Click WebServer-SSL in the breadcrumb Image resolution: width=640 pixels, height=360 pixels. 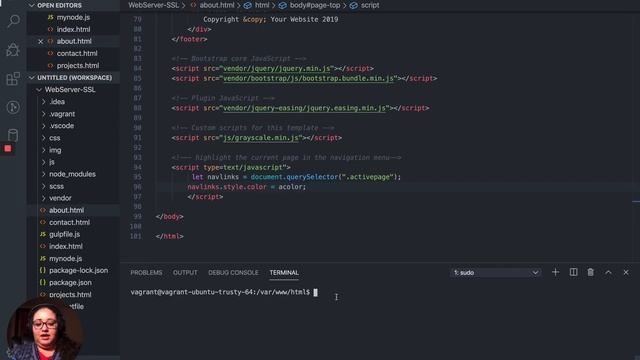point(153,5)
